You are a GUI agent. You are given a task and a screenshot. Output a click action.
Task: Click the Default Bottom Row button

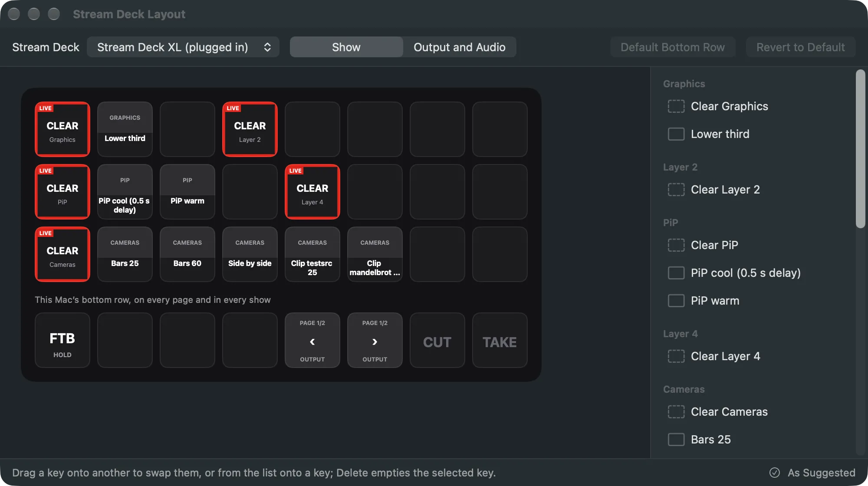click(x=673, y=47)
